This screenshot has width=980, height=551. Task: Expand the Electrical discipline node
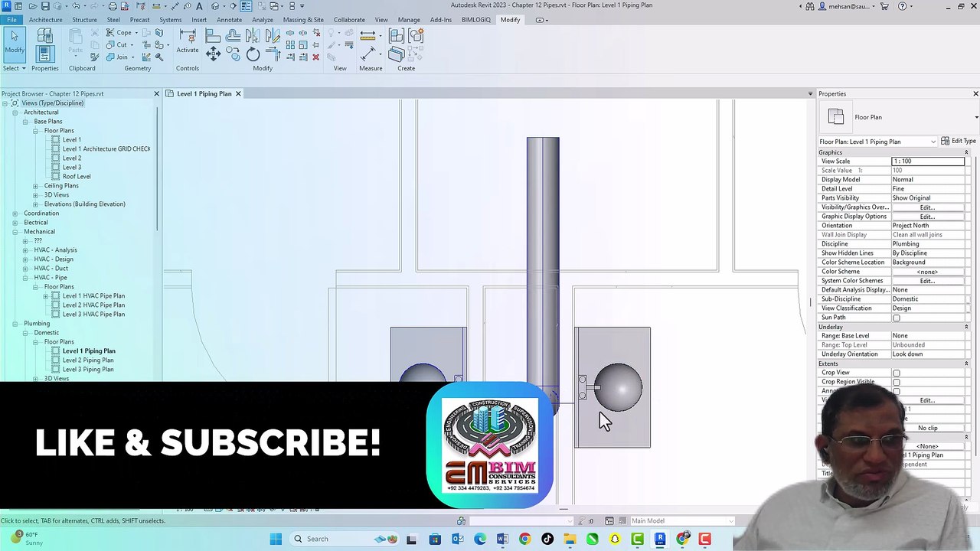(x=15, y=223)
